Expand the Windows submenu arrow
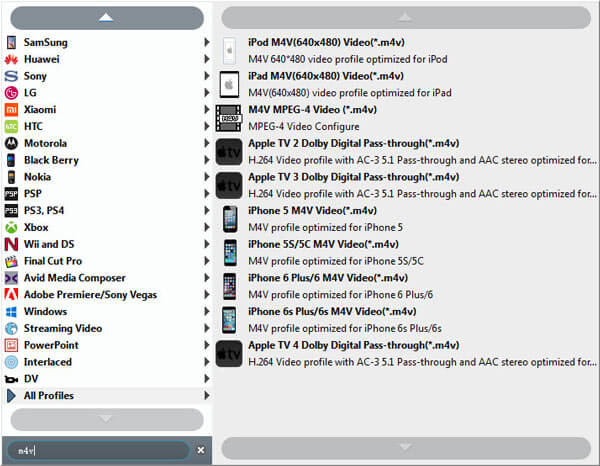 [x=207, y=311]
